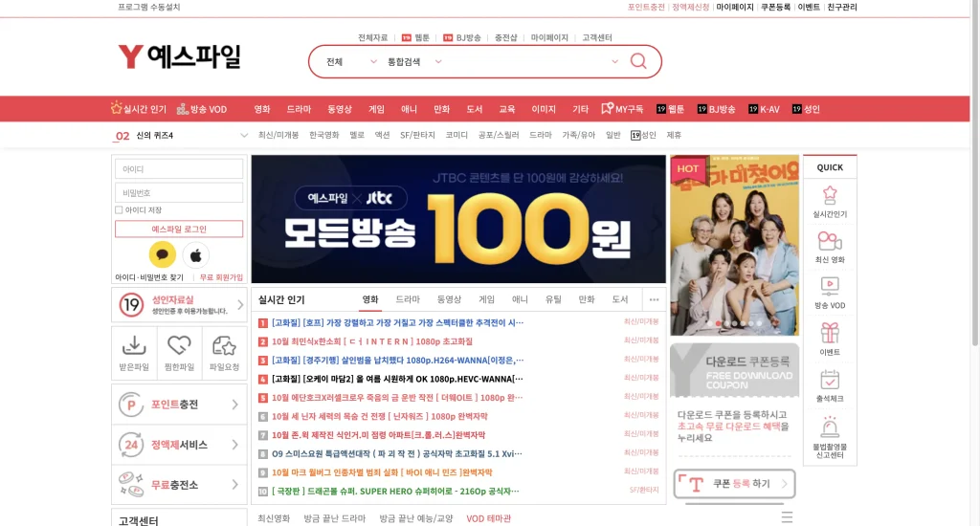Screen dimensions: 980x526
Task: Click the 실시간 인기 crown nav item
Action: point(139,109)
